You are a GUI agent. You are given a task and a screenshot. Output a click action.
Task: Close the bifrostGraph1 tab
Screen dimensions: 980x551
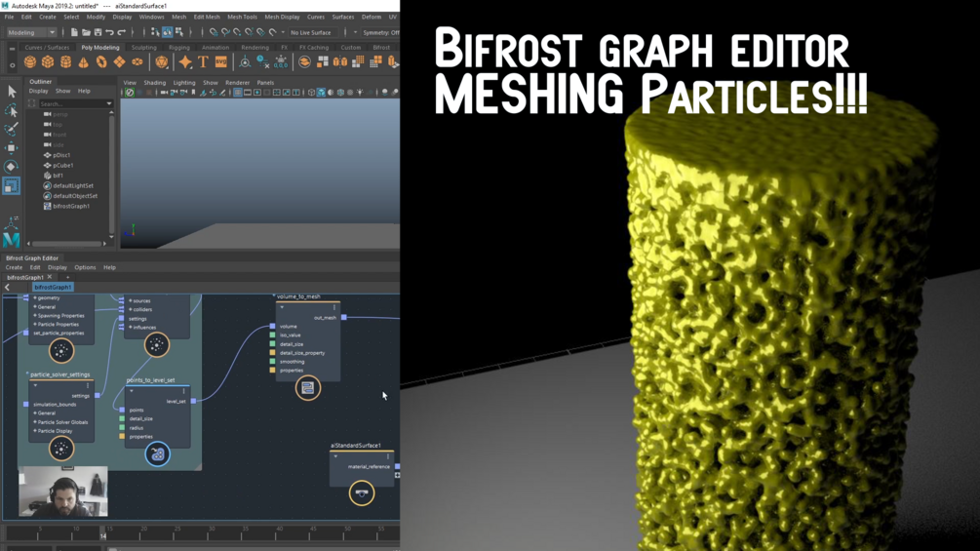point(50,277)
